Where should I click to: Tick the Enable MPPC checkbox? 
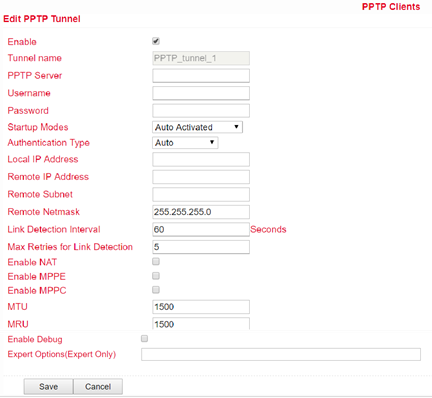pos(156,290)
